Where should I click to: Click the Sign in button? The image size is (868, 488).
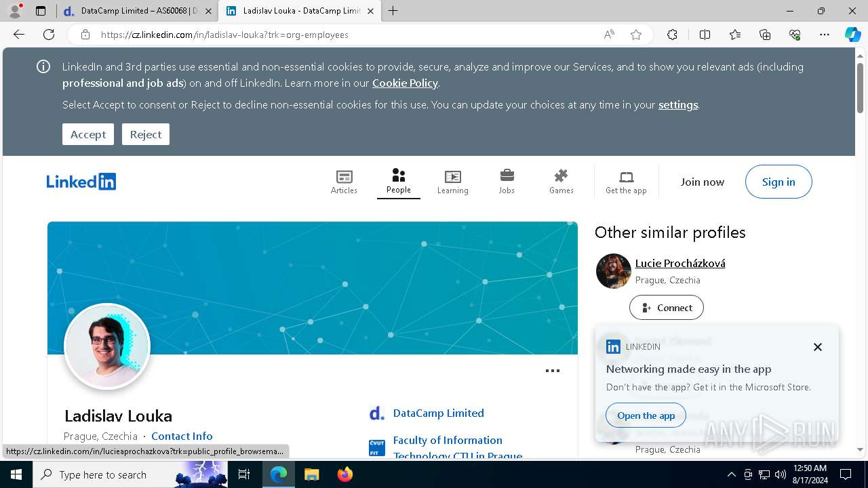778,182
